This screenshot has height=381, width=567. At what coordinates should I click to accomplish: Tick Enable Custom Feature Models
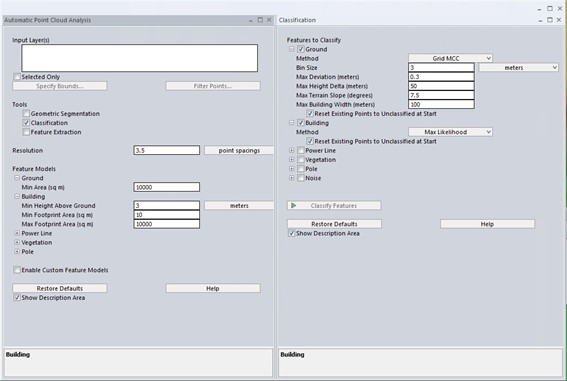pyautogui.click(x=17, y=270)
